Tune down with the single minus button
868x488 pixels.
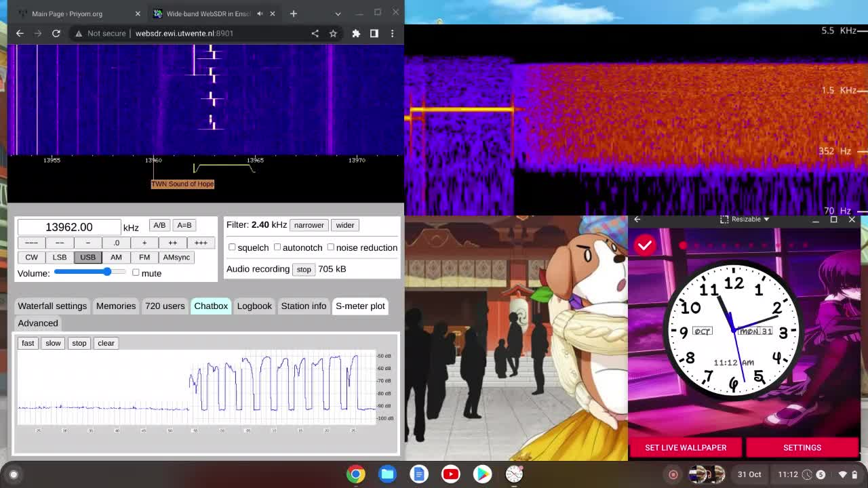click(88, 243)
